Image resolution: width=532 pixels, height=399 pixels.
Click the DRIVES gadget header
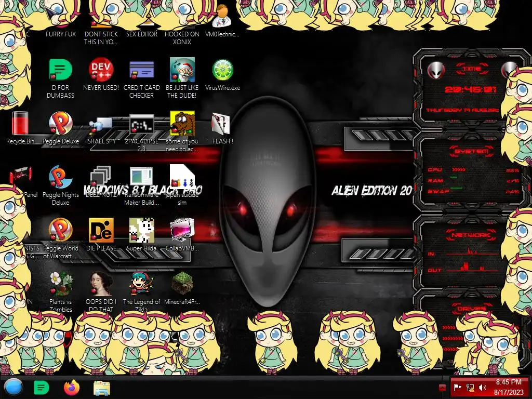471,309
